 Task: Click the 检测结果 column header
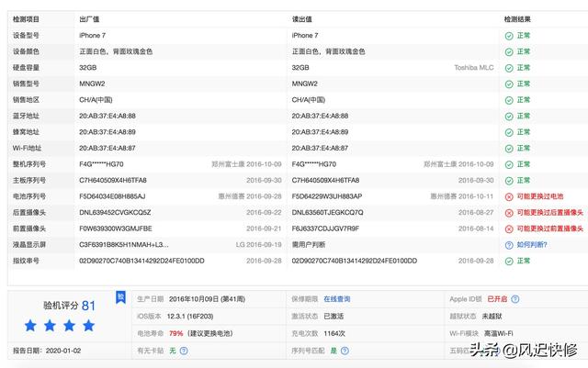(x=517, y=19)
